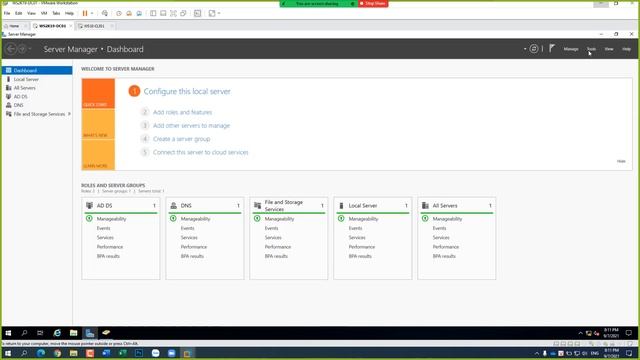Click the DNS manageability status icon

coord(173,219)
